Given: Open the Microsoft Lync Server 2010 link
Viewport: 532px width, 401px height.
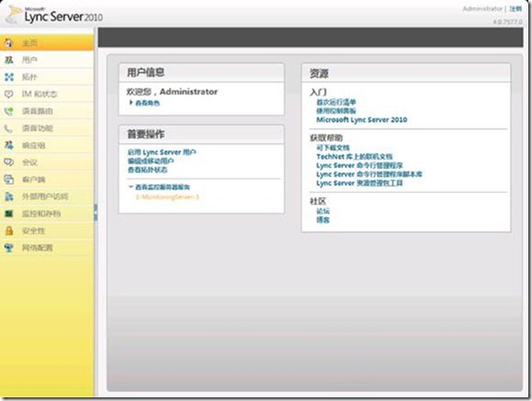Looking at the screenshot, I should [x=361, y=119].
